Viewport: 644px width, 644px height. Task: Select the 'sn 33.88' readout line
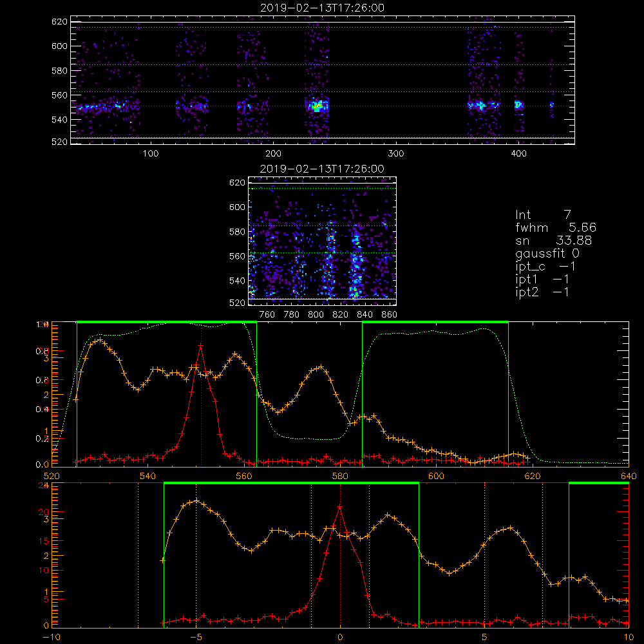tap(554, 241)
